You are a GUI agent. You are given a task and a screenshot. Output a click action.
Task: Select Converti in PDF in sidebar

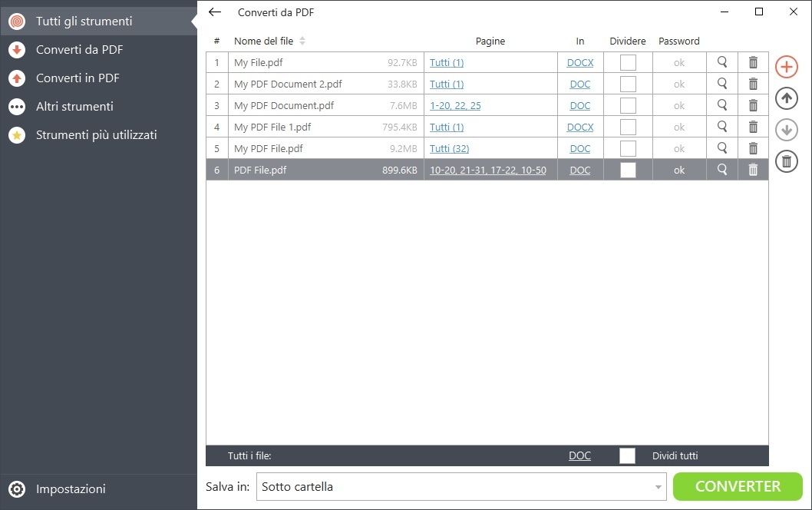pos(78,78)
